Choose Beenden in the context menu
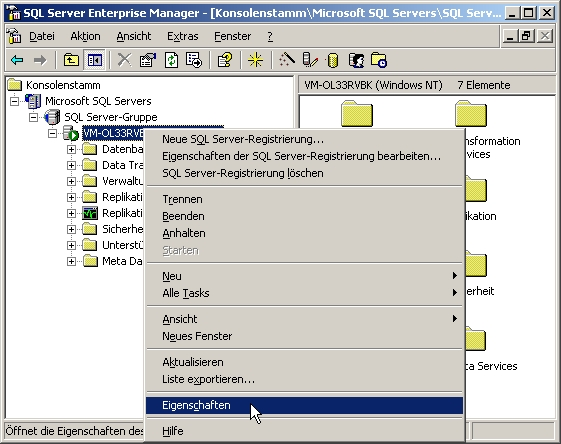561x444 pixels. [304, 216]
